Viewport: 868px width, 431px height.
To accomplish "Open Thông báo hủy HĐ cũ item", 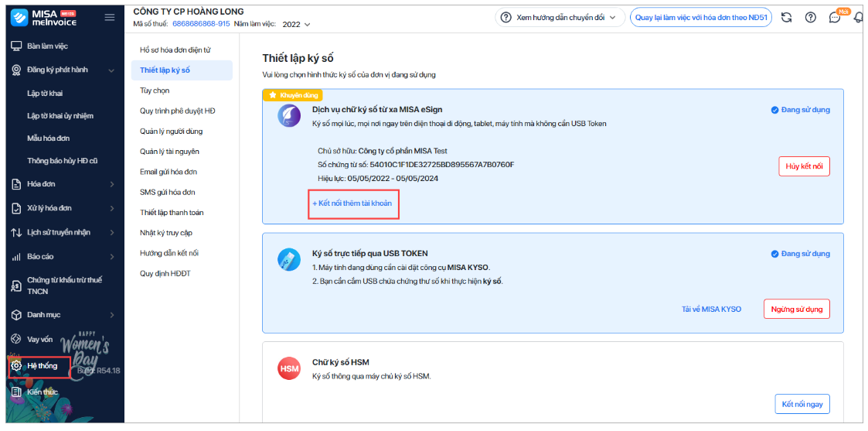I will pos(63,161).
